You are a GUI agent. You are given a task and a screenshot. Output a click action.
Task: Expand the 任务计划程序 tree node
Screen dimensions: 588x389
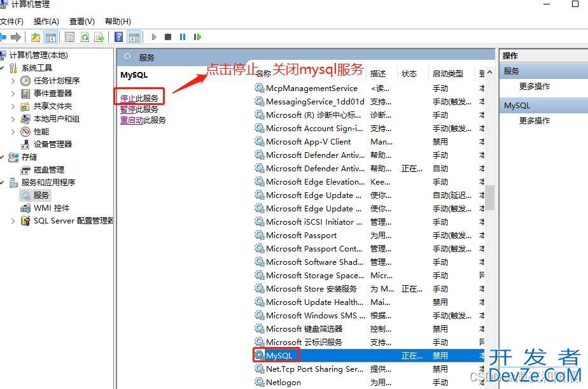tap(13, 81)
